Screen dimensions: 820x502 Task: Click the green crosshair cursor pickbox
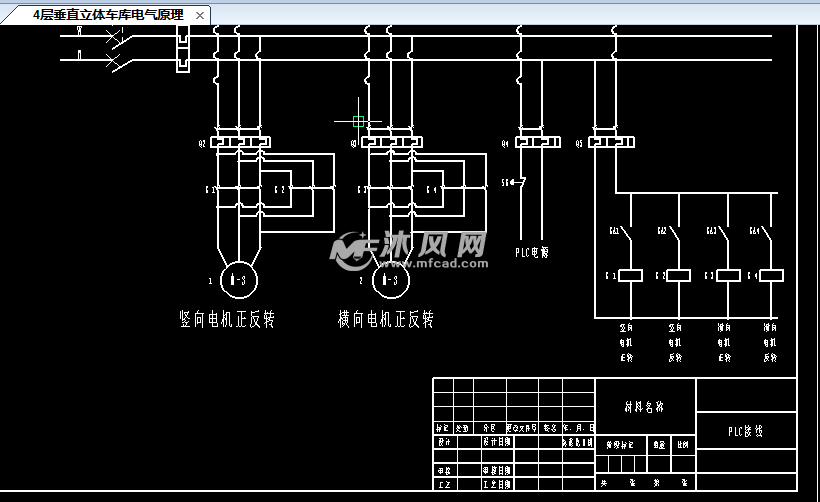359,121
